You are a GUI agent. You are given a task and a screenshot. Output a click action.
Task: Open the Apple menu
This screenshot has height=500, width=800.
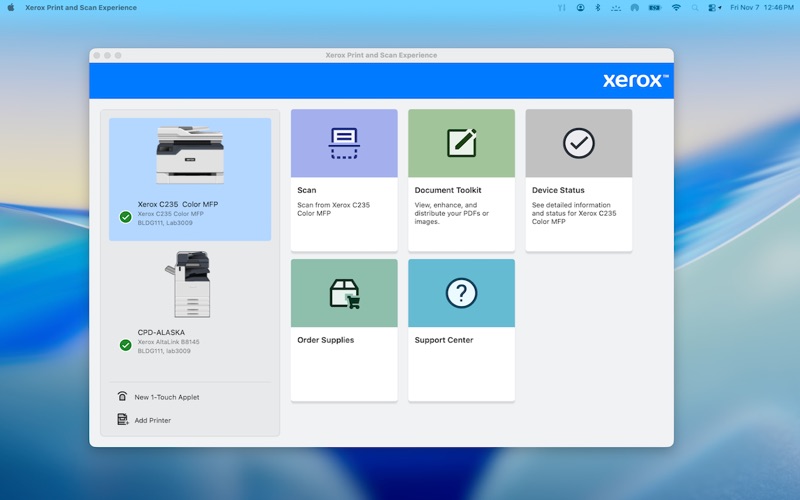pos(11,7)
